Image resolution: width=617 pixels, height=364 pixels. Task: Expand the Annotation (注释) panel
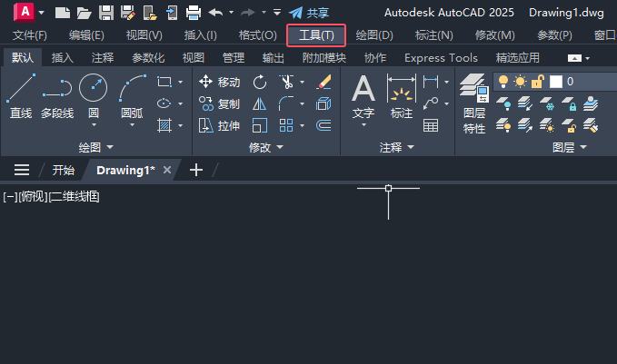tap(396, 147)
